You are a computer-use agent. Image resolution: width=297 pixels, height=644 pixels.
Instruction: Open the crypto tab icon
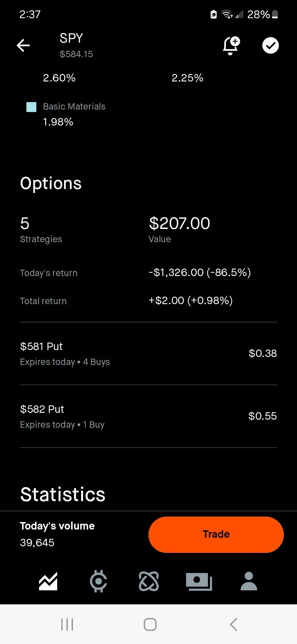(x=98, y=581)
